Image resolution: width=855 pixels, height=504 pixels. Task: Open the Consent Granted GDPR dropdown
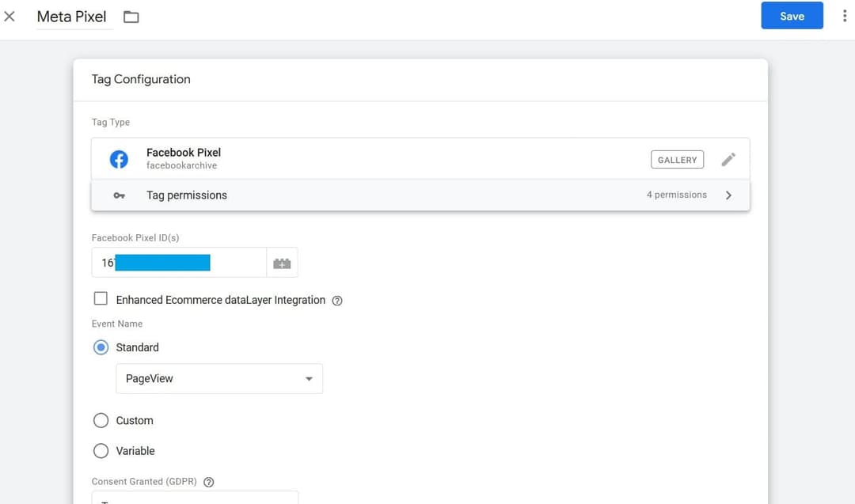pyautogui.click(x=195, y=498)
